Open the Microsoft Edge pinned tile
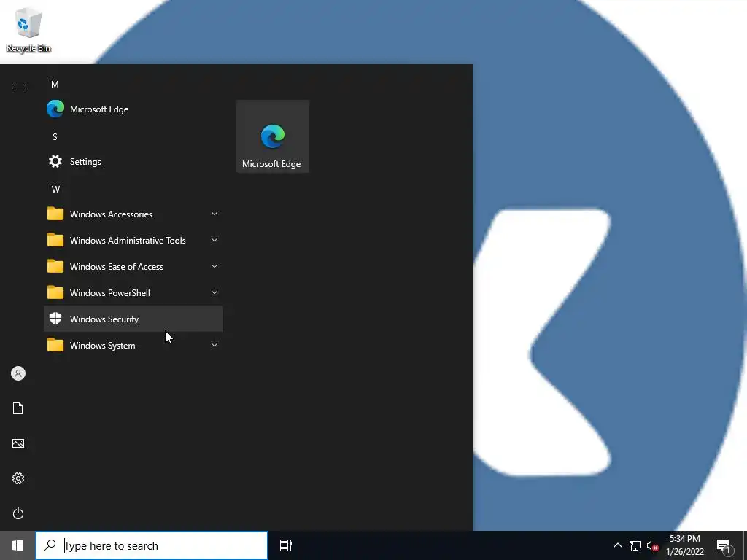Image resolution: width=747 pixels, height=560 pixels. click(273, 136)
